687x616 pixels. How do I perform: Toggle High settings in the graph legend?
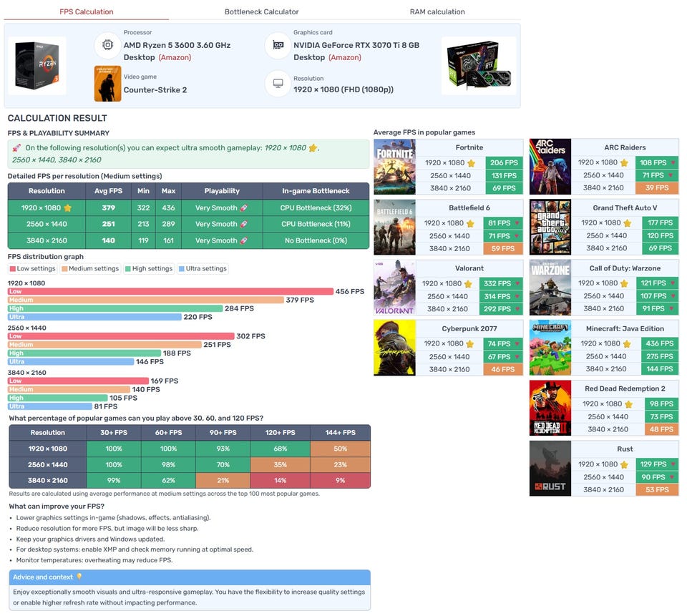149,268
